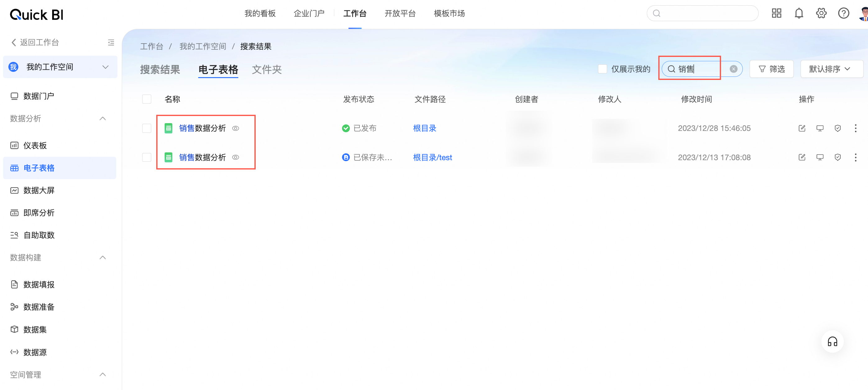Click edit icon for first 销售数据分析 row

tap(802, 128)
